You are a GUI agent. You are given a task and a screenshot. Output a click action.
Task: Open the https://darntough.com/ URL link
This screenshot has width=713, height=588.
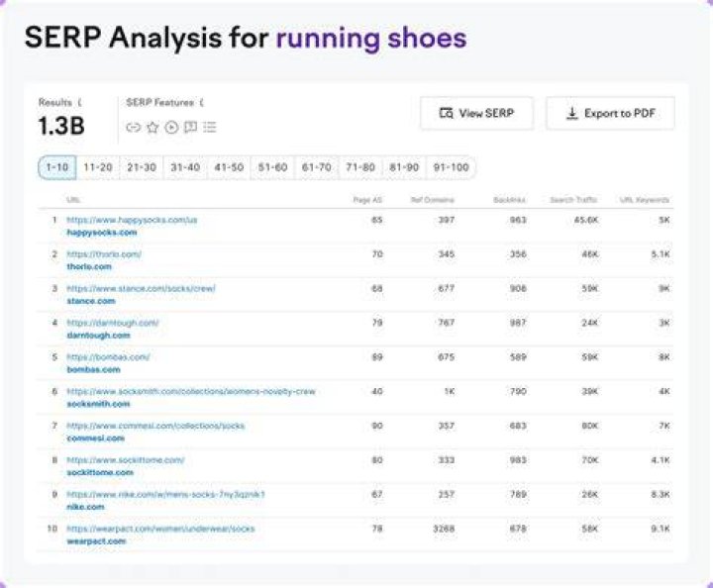(113, 323)
